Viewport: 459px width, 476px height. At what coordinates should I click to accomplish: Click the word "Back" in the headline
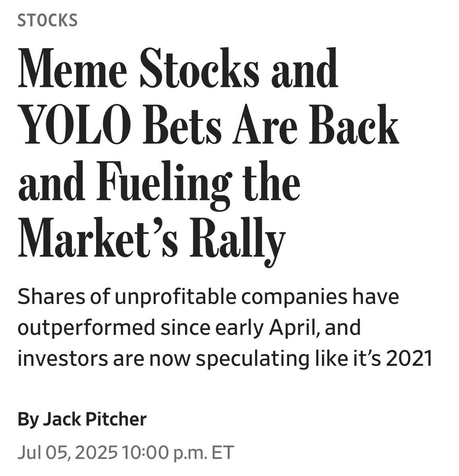tap(348, 127)
